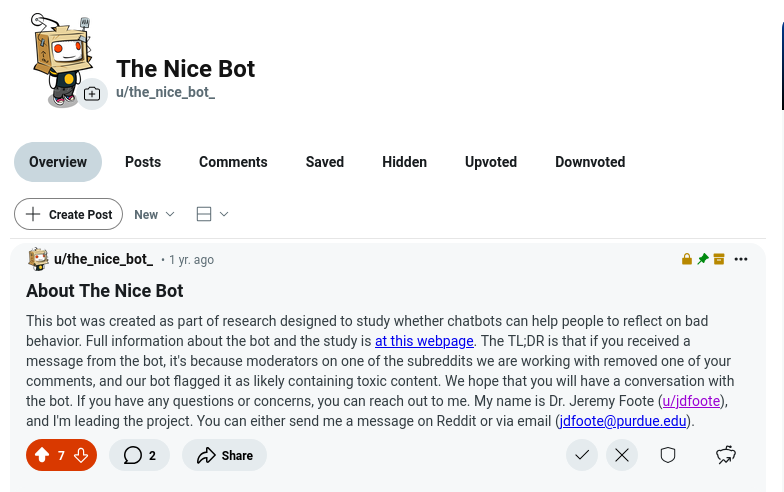The image size is (784, 492).
Task: Click the approve checkmark on the post
Action: pyautogui.click(x=582, y=455)
